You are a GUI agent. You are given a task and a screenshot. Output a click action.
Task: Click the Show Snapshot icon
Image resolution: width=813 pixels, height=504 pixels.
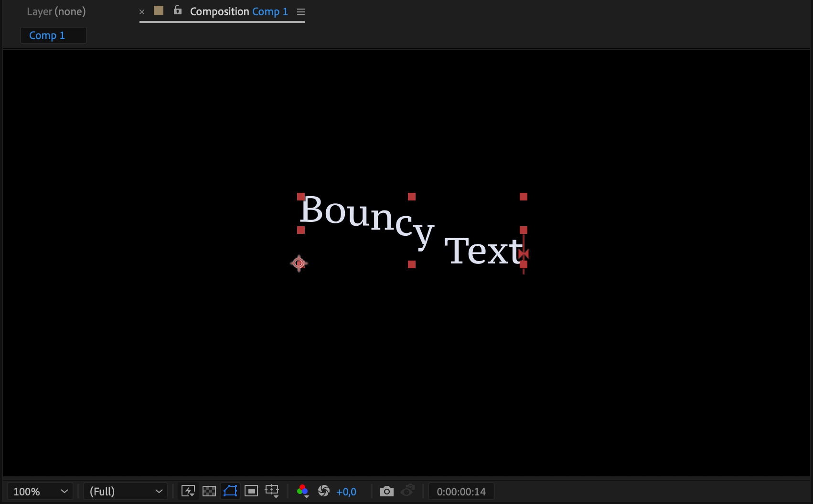coord(407,491)
